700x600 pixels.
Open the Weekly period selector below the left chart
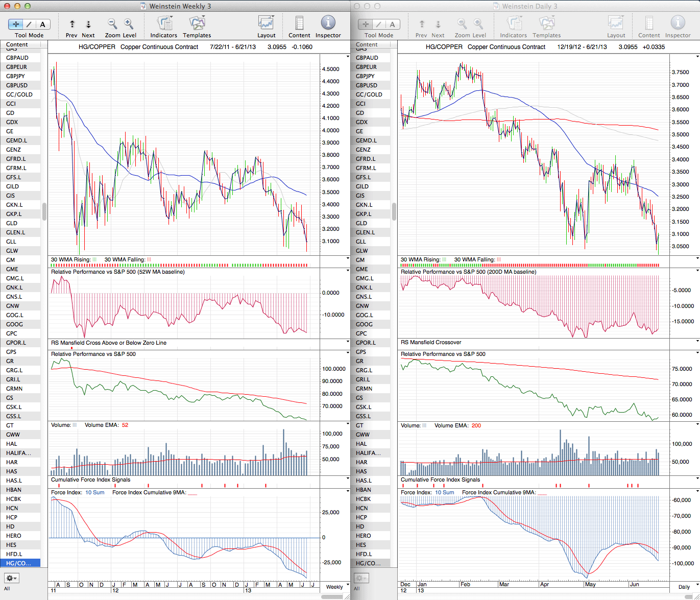coord(337,587)
